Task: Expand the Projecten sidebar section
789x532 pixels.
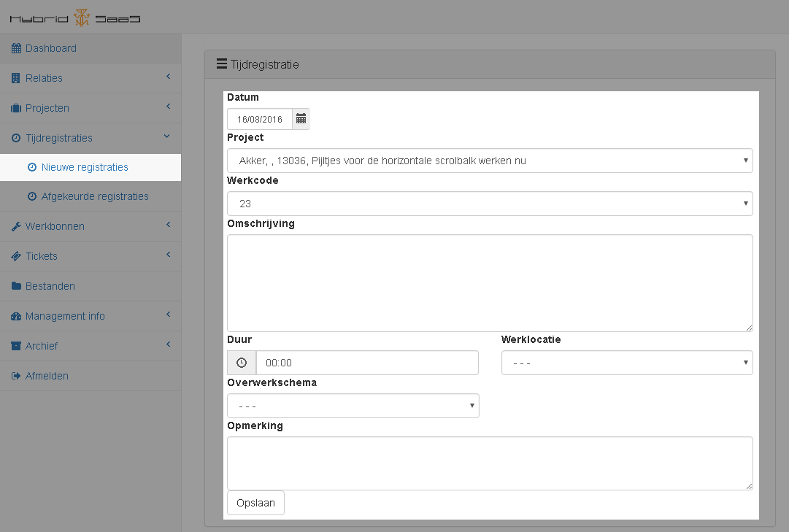Action: (91, 108)
